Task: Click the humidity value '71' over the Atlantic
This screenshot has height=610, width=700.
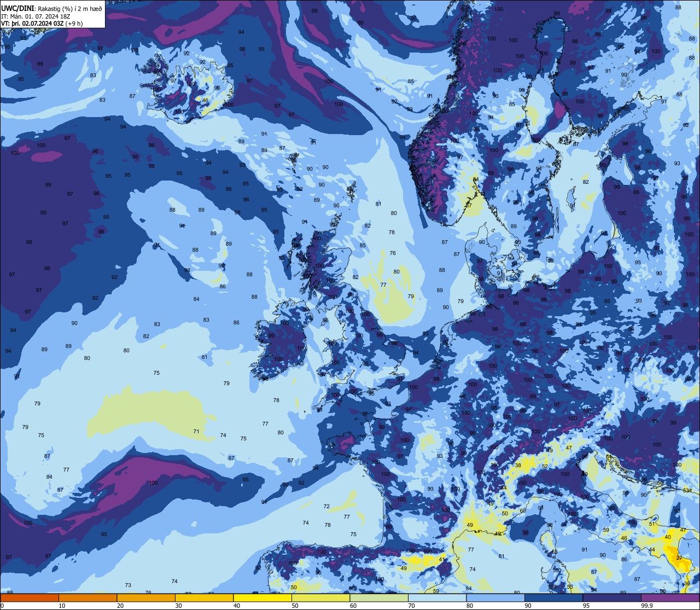Action: tap(196, 432)
